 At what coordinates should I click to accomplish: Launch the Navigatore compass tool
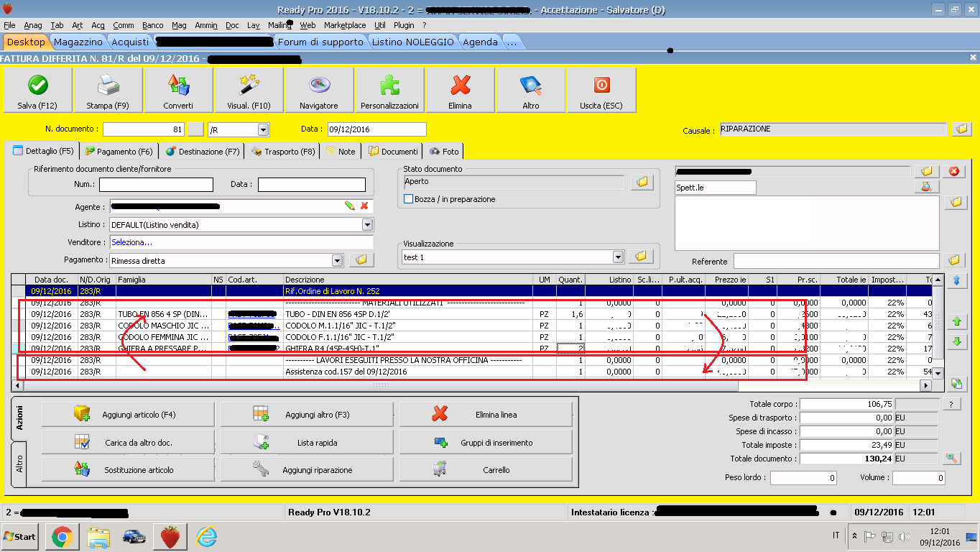click(x=319, y=91)
